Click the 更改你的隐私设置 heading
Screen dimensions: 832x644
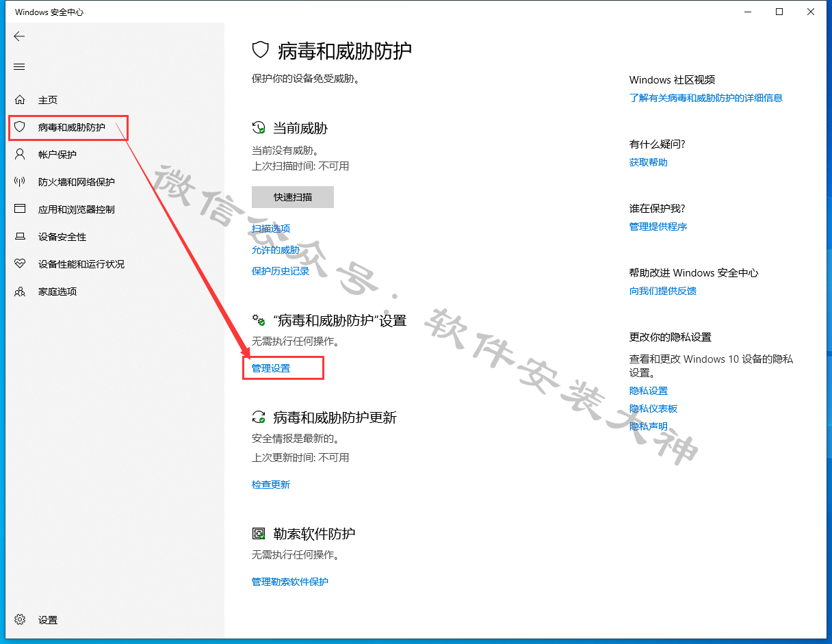click(671, 337)
